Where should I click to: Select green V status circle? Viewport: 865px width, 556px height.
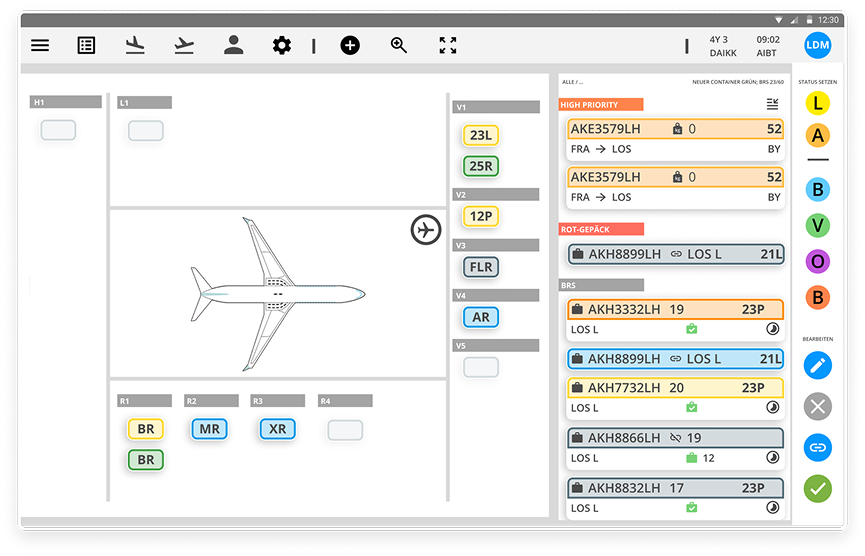coord(818,225)
